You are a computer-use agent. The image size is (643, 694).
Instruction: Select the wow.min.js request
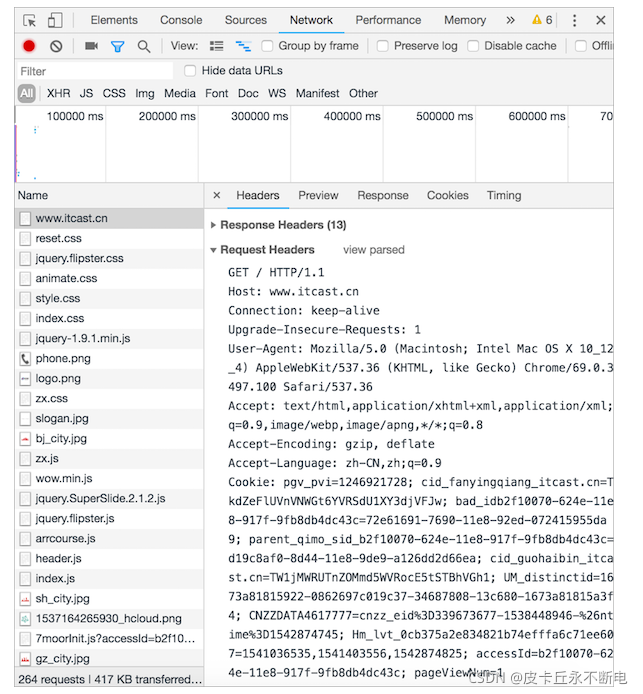(x=109, y=478)
